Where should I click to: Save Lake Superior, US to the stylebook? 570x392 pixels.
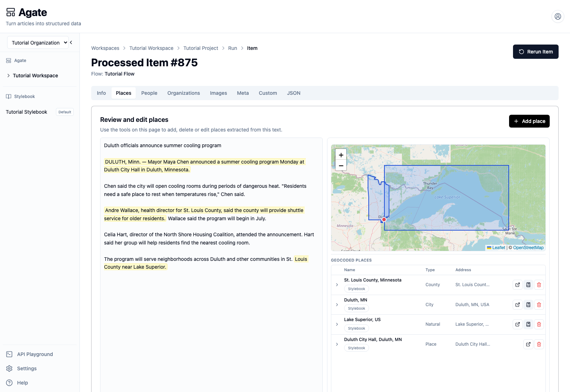(x=528, y=324)
